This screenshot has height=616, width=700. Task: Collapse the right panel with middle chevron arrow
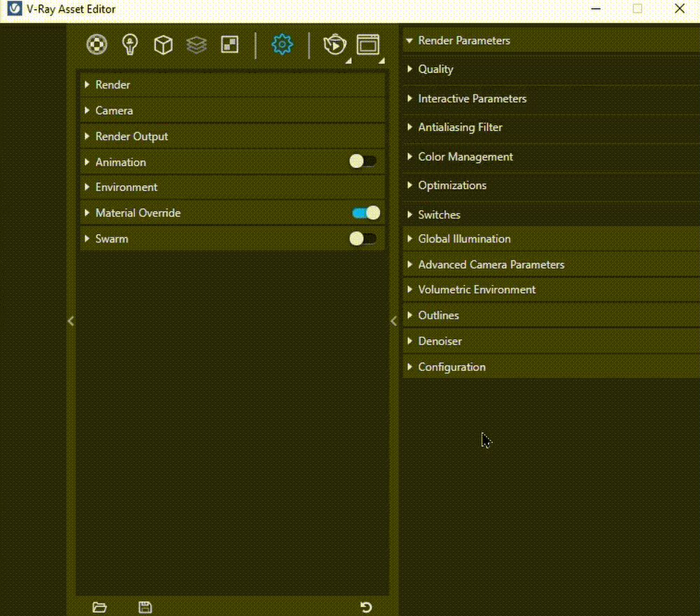(x=393, y=321)
